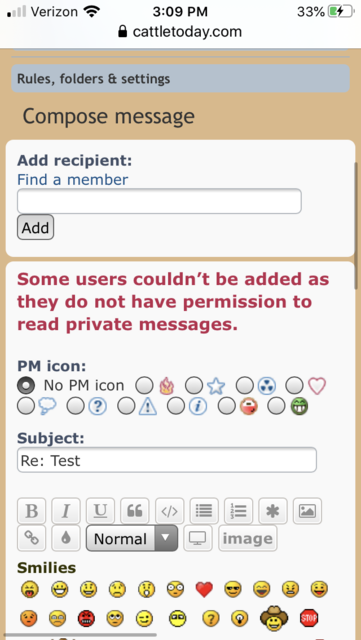The width and height of the screenshot is (361, 640).
Task: Insert a quote block with quotation icon
Action: click(135, 511)
